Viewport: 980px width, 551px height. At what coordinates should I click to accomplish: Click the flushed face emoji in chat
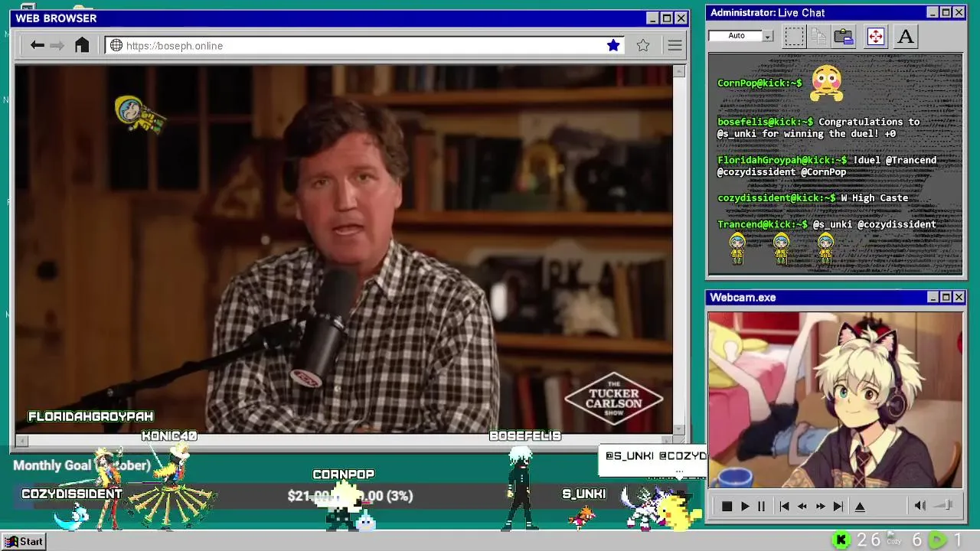(x=826, y=83)
